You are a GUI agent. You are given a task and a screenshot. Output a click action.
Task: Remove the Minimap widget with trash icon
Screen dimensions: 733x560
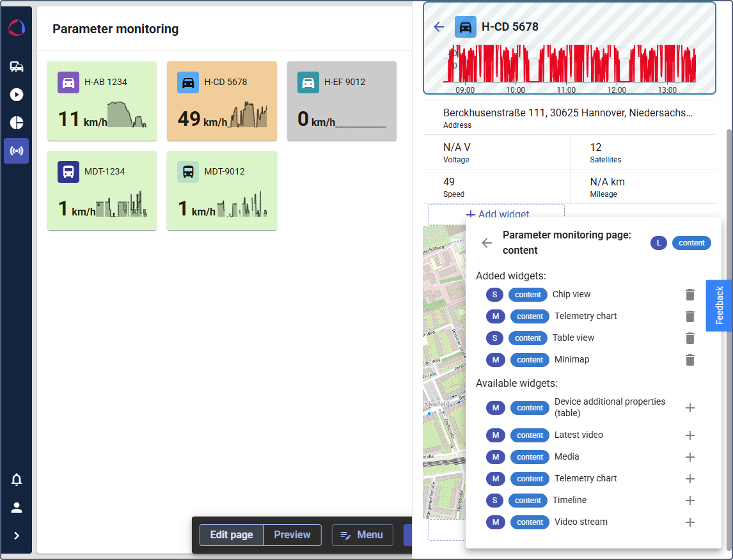click(690, 360)
